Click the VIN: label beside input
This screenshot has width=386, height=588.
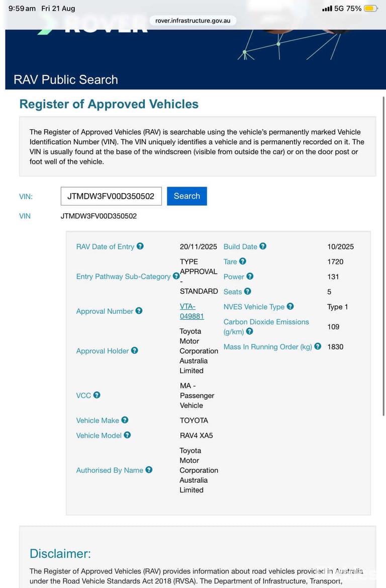(x=26, y=197)
